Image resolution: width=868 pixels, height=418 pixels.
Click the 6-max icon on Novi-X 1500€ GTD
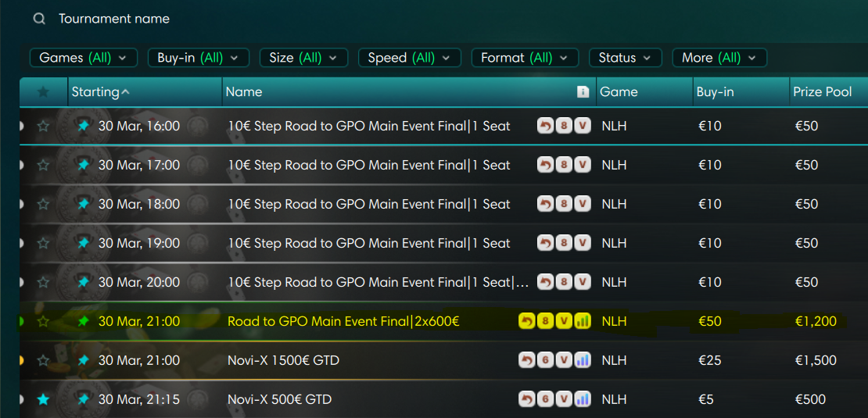(x=545, y=360)
